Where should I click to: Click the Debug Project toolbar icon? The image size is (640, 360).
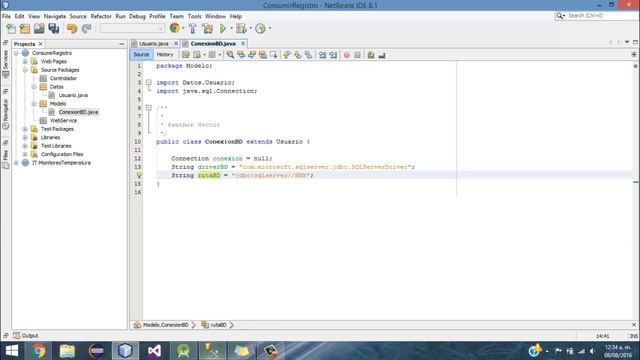pyautogui.click(x=241, y=29)
